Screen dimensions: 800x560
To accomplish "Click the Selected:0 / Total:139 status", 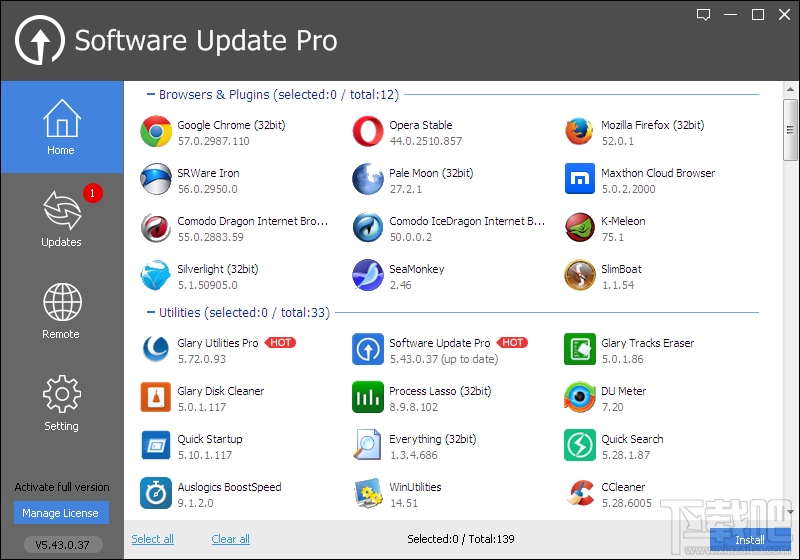I will [x=461, y=539].
